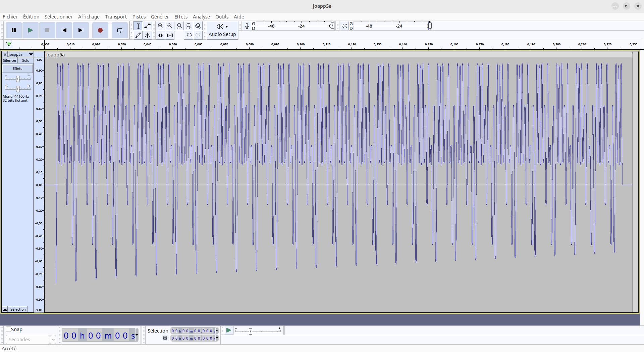
Task: Click the Sélection button below the track panel
Action: click(18, 309)
